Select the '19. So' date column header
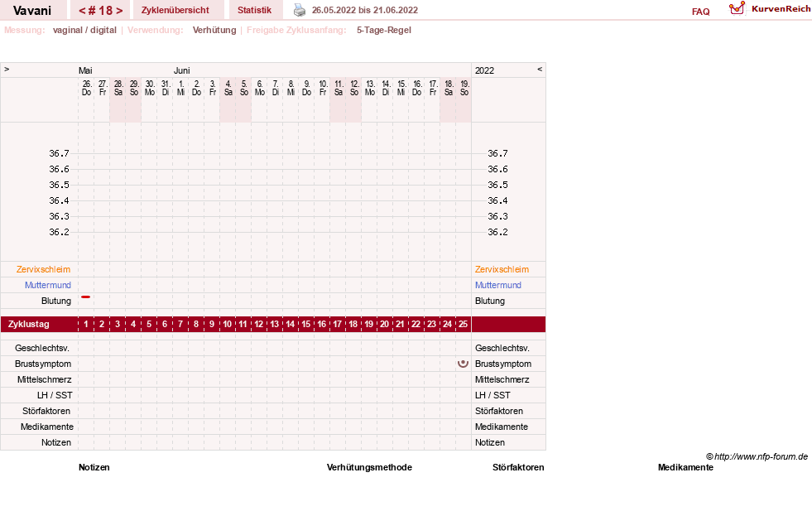 coord(464,88)
